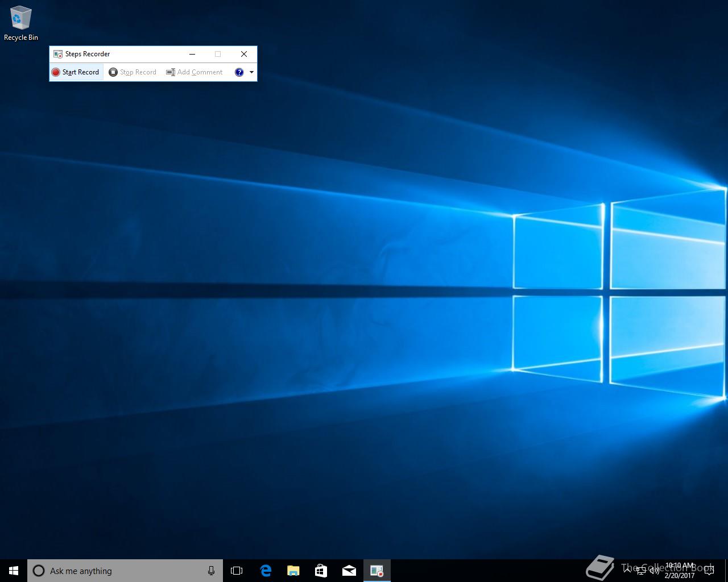Screen dimensions: 728x582
Task: Click the taskbar clock showing 2/20/2017
Action: (x=680, y=571)
